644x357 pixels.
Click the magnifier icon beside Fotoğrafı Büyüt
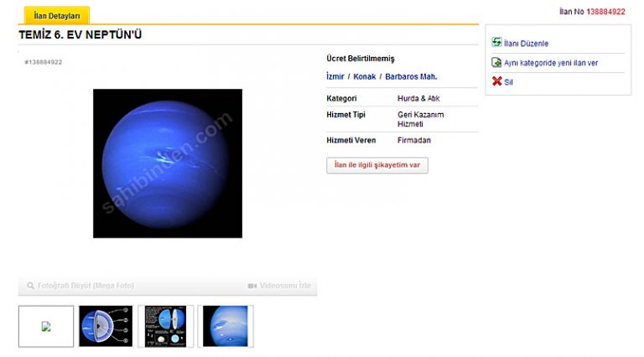tap(30, 286)
